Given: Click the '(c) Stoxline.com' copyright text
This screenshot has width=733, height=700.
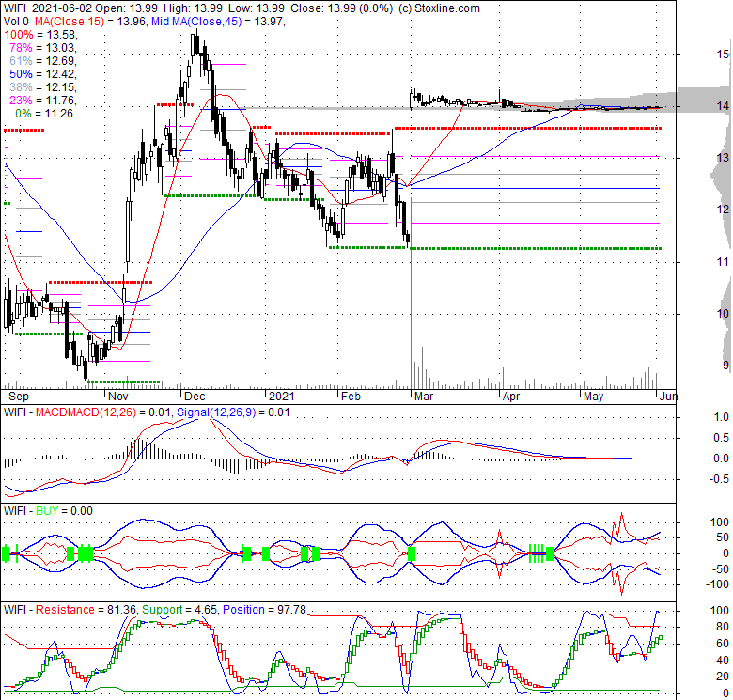Looking at the screenshot, I should pos(439,8).
